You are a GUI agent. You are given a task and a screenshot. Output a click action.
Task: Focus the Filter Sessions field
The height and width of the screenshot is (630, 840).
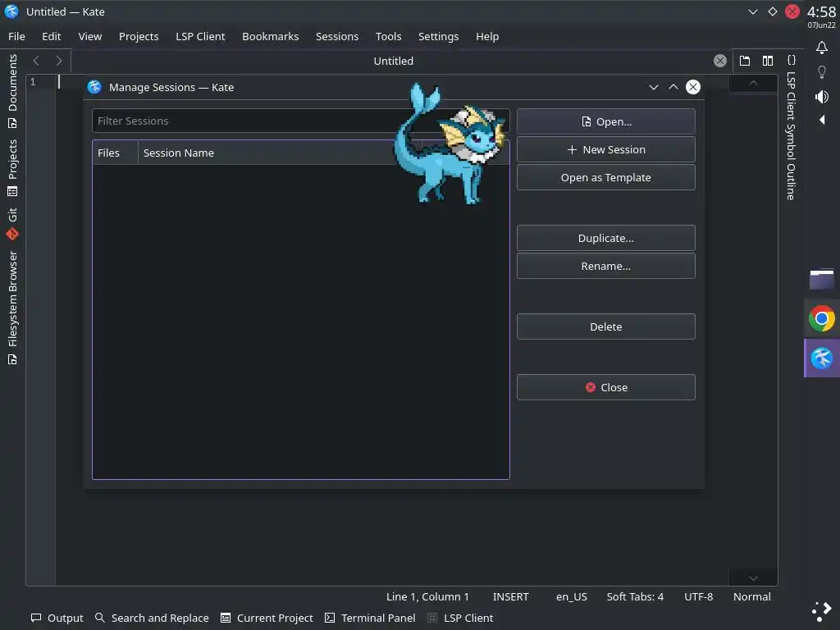300,121
